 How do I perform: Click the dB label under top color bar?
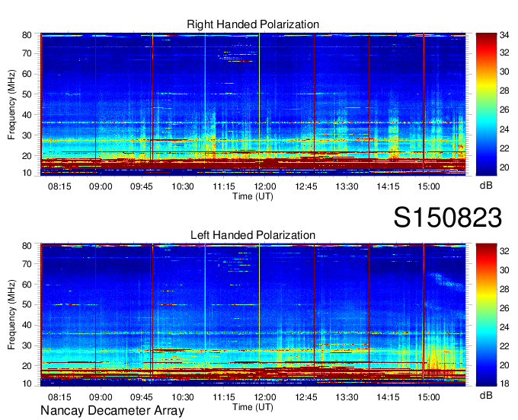click(x=486, y=186)
